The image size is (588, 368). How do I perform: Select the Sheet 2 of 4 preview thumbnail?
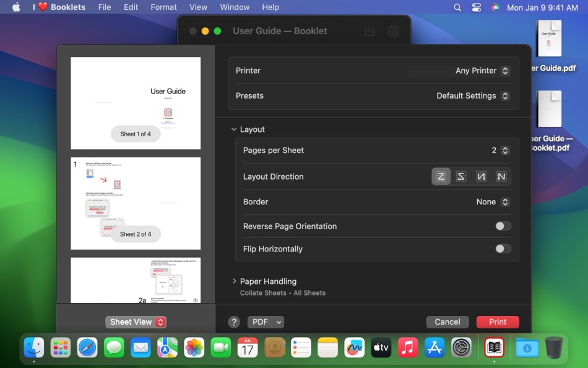135,203
